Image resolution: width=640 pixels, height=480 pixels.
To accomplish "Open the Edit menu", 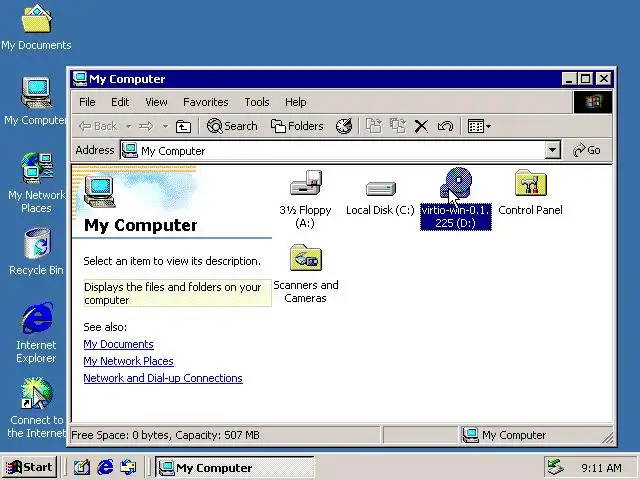I will 120,102.
